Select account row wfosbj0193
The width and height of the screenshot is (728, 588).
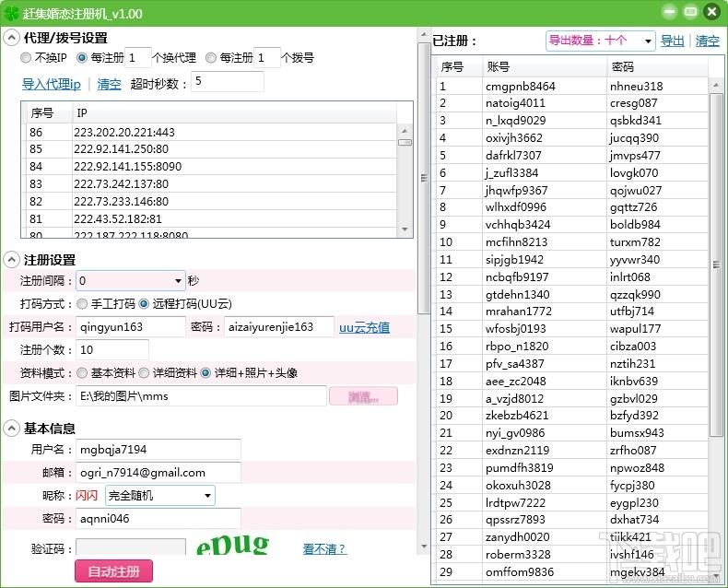[572, 329]
